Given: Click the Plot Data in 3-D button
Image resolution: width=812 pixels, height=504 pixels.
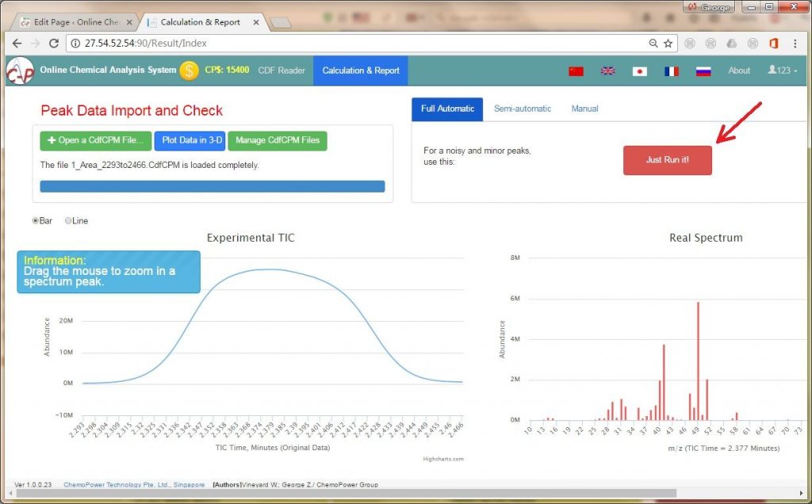Looking at the screenshot, I should [x=190, y=140].
